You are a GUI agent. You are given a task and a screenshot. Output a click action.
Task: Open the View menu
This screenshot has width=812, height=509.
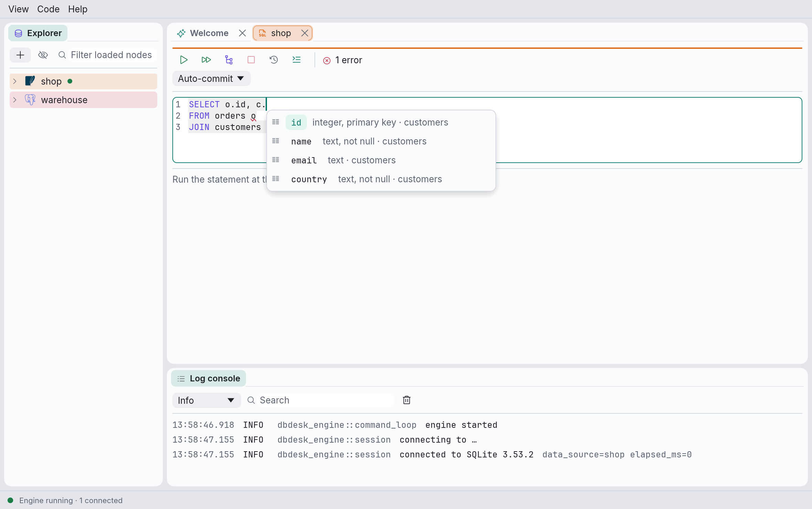point(19,9)
